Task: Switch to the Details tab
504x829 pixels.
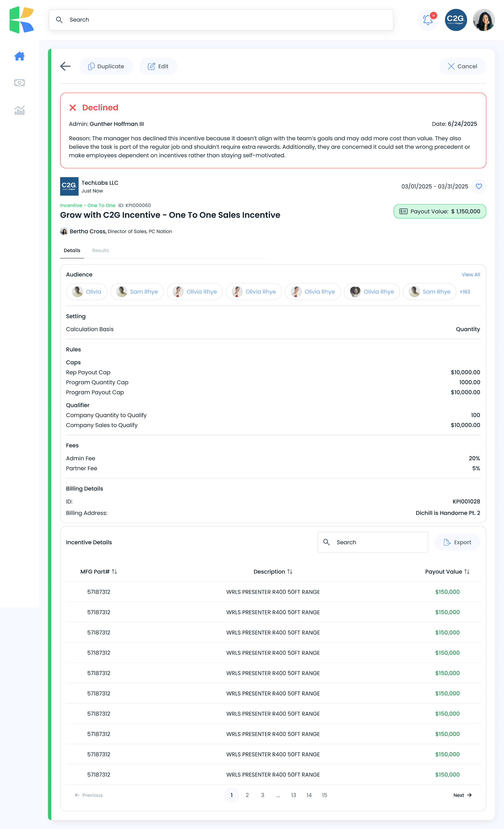Action: [x=72, y=250]
